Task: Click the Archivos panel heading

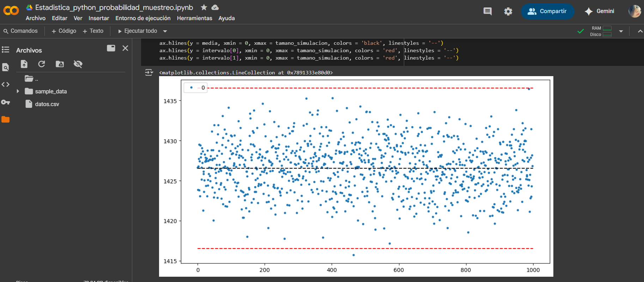Action: click(29, 50)
